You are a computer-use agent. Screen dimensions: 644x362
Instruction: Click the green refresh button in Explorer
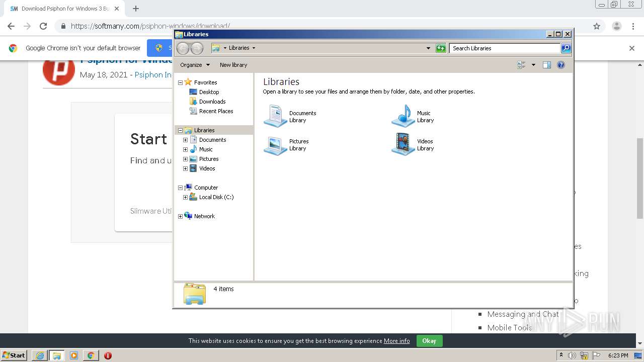[441, 48]
